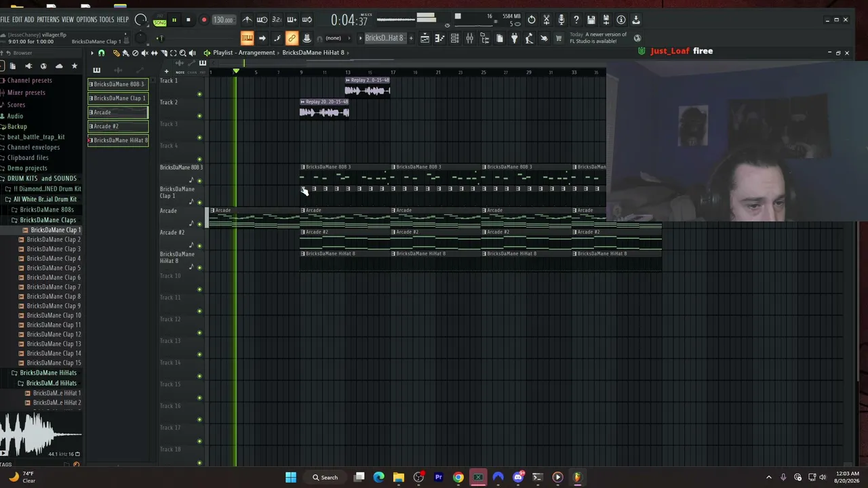
Task: Toggle Song mode indicator
Action: point(159,22)
